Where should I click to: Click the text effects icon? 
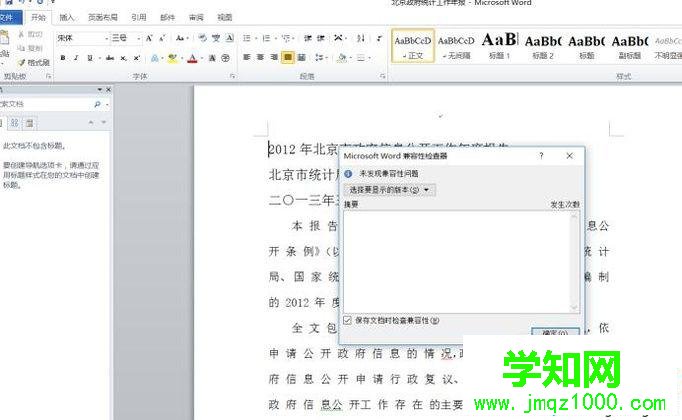(x=154, y=58)
